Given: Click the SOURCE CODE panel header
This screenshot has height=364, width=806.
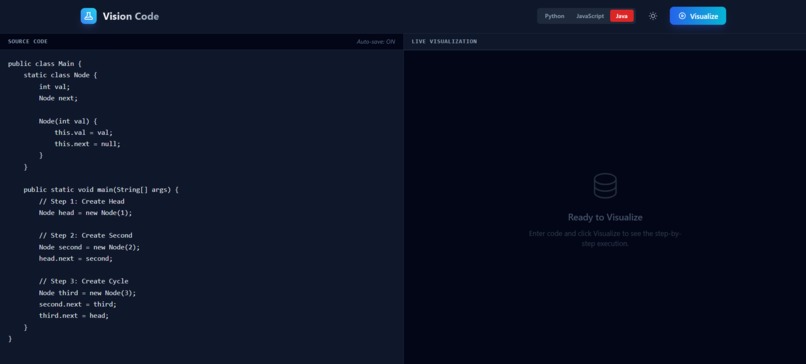Looking at the screenshot, I should coord(28,42).
